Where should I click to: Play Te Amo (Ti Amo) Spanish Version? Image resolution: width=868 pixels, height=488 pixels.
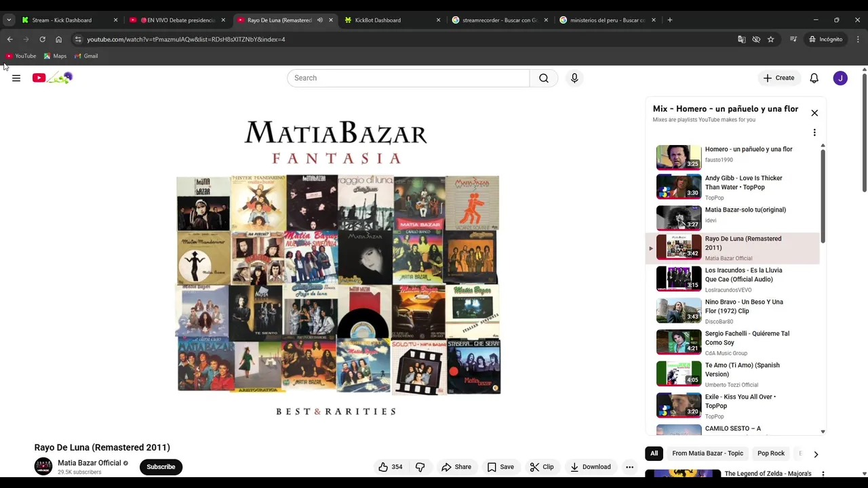(x=734, y=374)
